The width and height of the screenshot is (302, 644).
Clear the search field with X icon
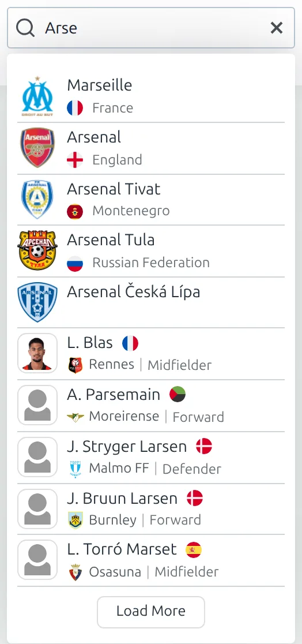click(277, 28)
